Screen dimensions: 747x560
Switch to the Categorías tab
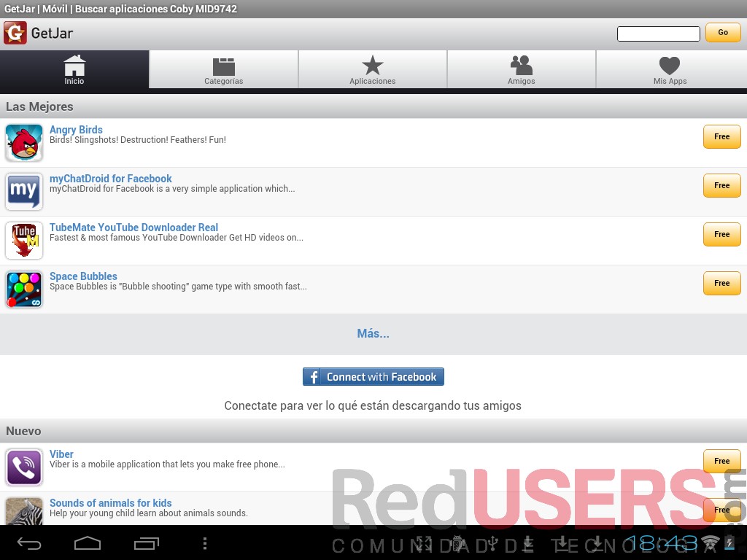pos(223,69)
